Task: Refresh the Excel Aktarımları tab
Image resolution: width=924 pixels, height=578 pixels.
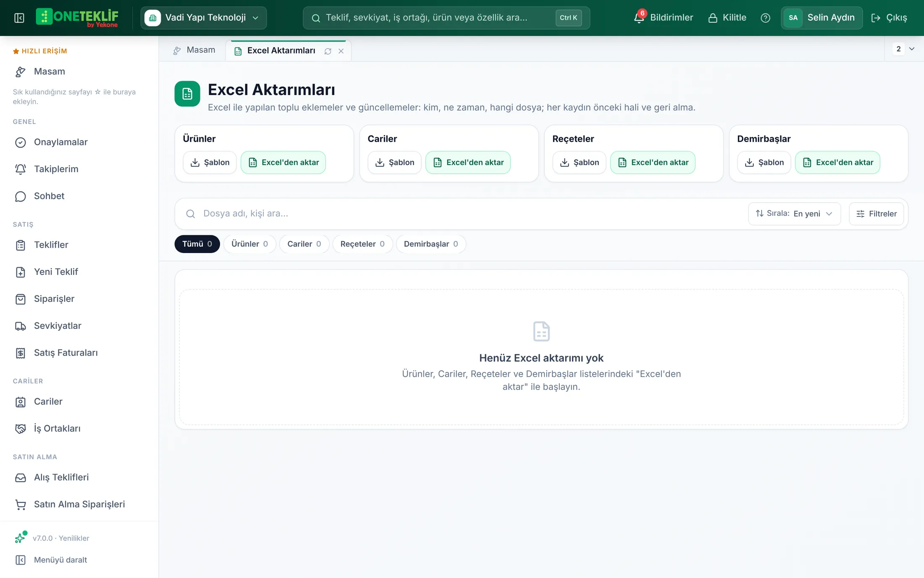Action: 328,51
